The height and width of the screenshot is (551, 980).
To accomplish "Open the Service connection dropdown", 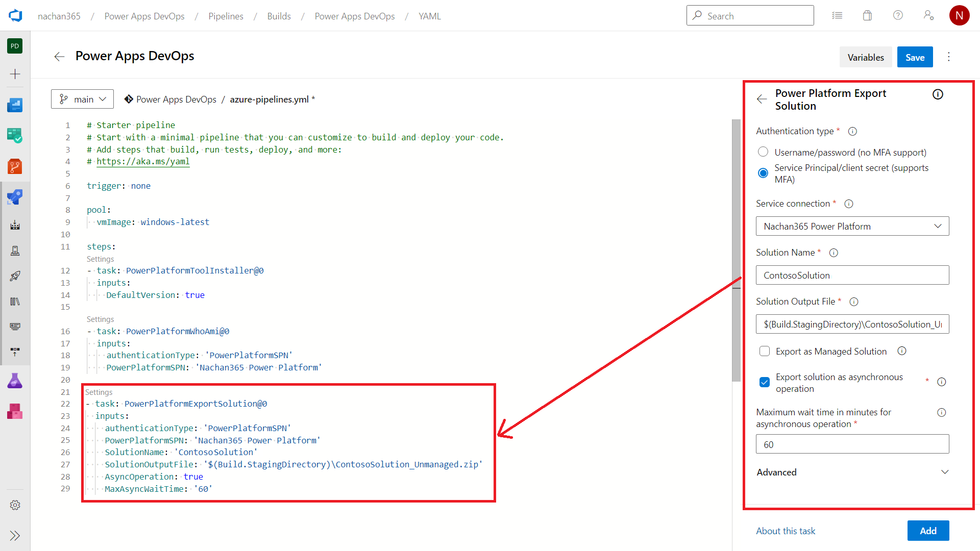I will 852,226.
